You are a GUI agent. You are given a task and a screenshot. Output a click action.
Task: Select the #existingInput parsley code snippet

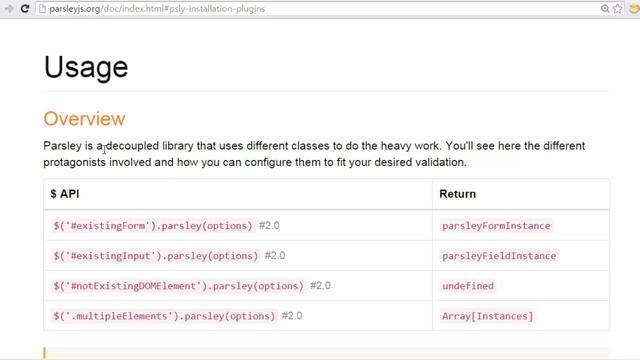coord(156,256)
